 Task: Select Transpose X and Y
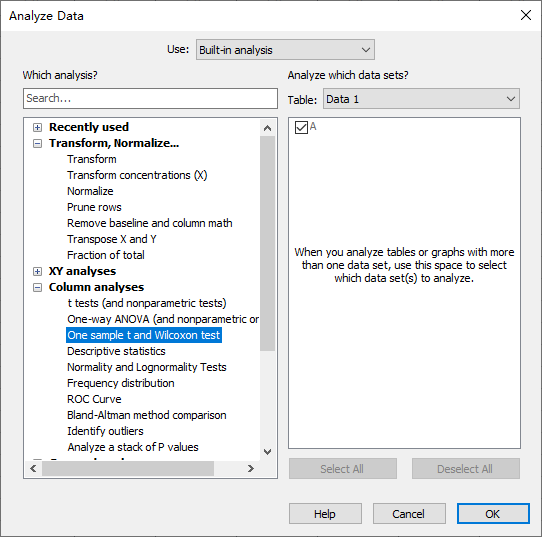112,239
